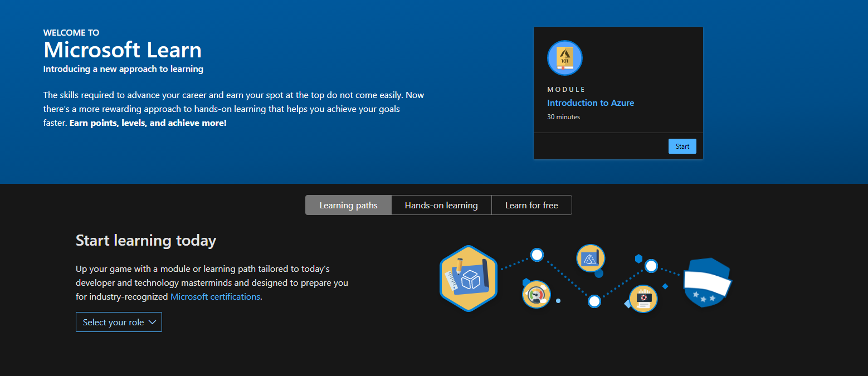The height and width of the screenshot is (376, 868).
Task: Click the small blue hexagon beside the gauge badge
Action: 526,281
